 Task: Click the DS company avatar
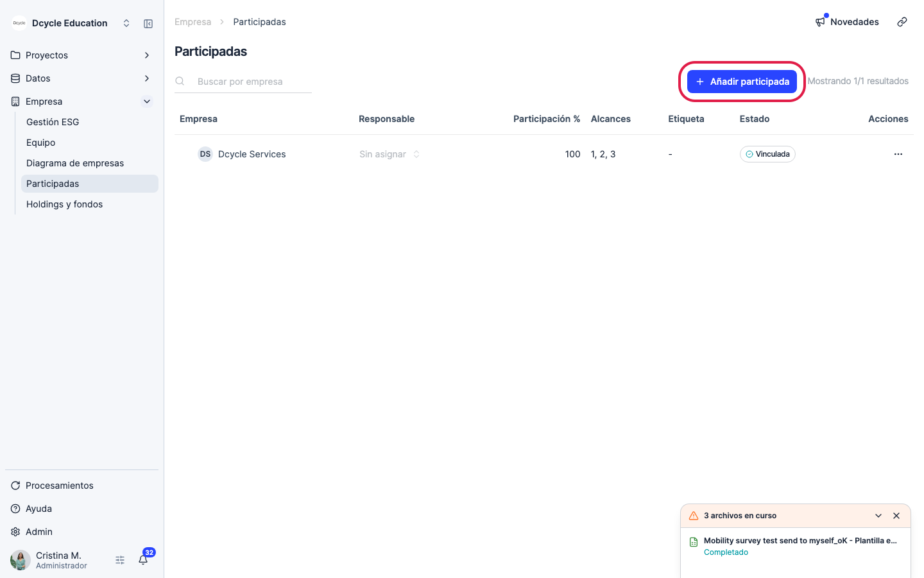pyautogui.click(x=205, y=154)
